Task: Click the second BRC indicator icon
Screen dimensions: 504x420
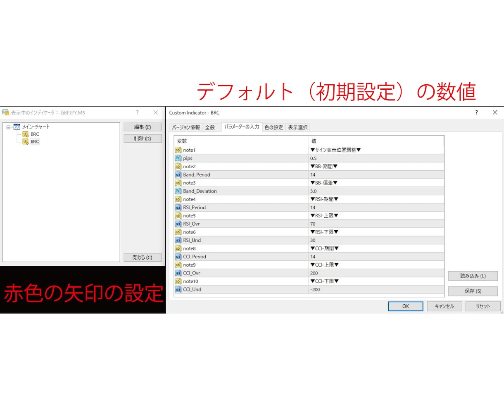Action: tap(26, 142)
